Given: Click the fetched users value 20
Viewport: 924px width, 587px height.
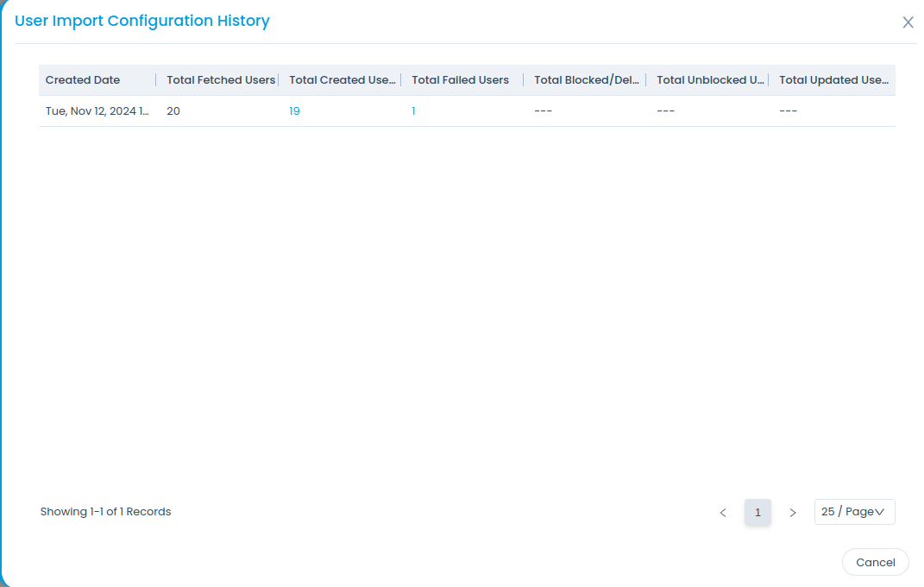Looking at the screenshot, I should [173, 111].
